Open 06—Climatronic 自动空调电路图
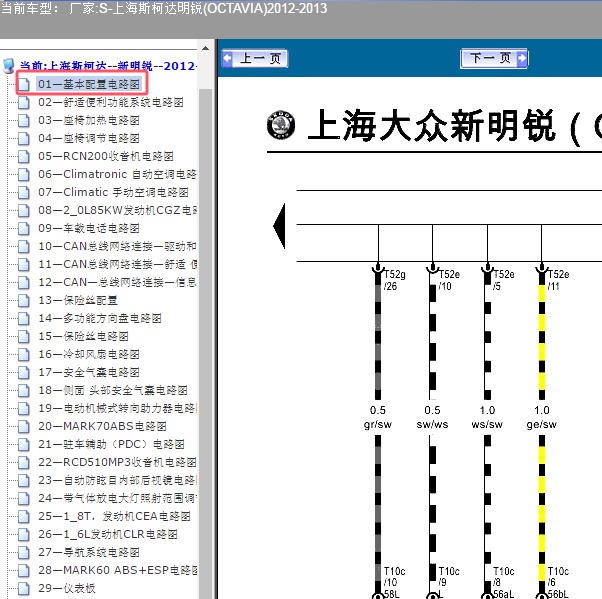602x599 pixels. pos(117,174)
